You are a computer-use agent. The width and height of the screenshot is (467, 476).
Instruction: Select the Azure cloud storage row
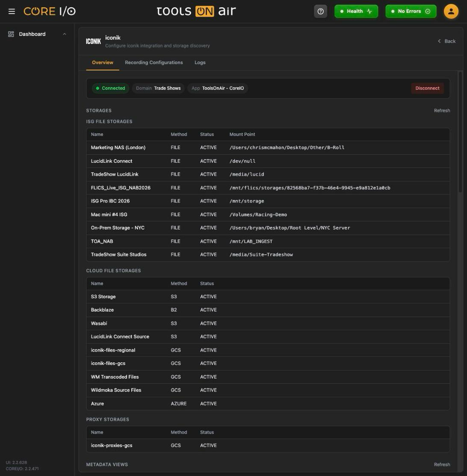coord(268,403)
